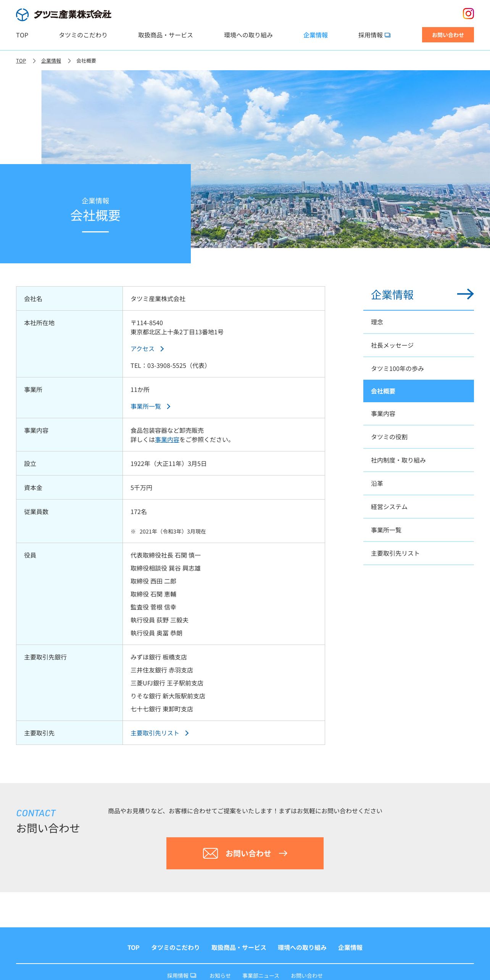Click the chevron after 事業所一覧 link in table
This screenshot has width=490, height=980.
click(169, 406)
